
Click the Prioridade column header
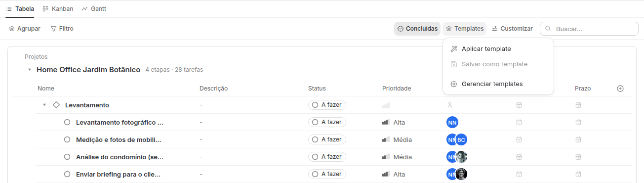click(x=397, y=89)
